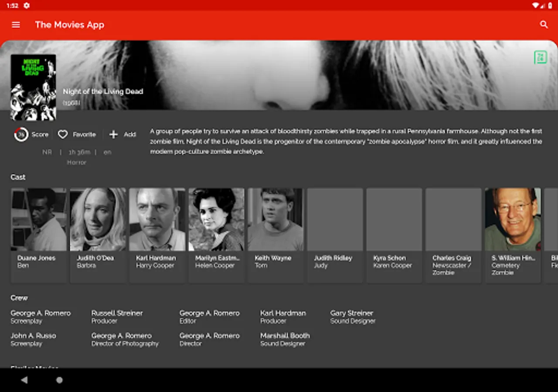The width and height of the screenshot is (558, 392).
Task: Open Judith O'Dea's cast card
Action: tap(98, 235)
